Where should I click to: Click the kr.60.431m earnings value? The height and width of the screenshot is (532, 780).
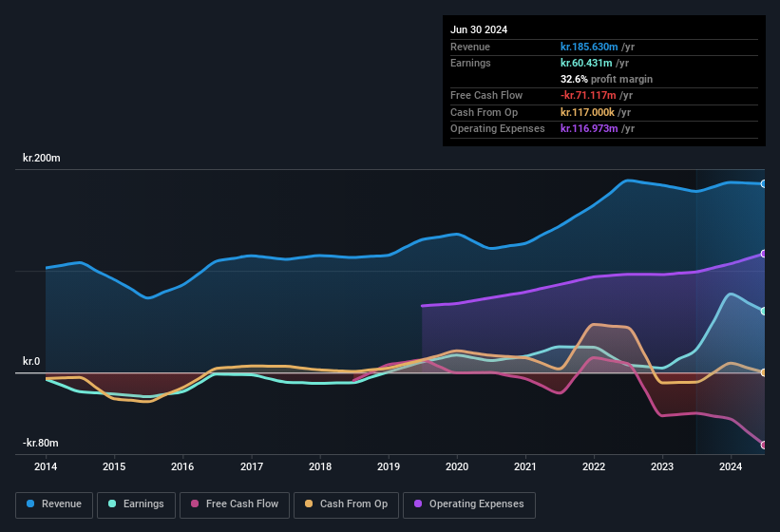(x=586, y=63)
